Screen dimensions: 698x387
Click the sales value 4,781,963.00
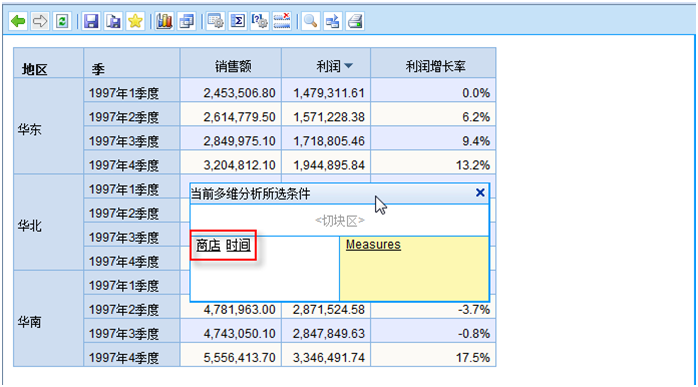[x=239, y=309]
